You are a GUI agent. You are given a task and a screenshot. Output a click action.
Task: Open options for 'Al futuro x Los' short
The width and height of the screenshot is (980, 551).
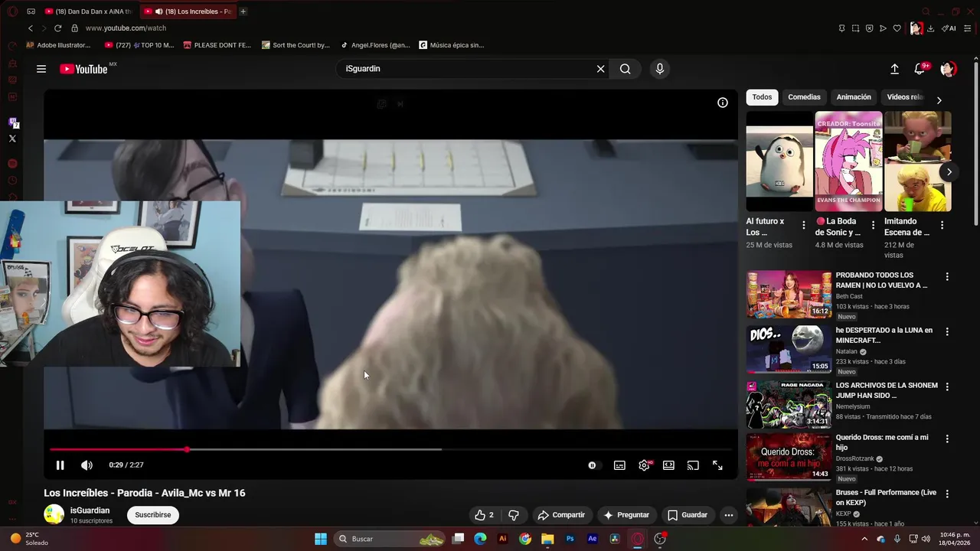(x=803, y=225)
